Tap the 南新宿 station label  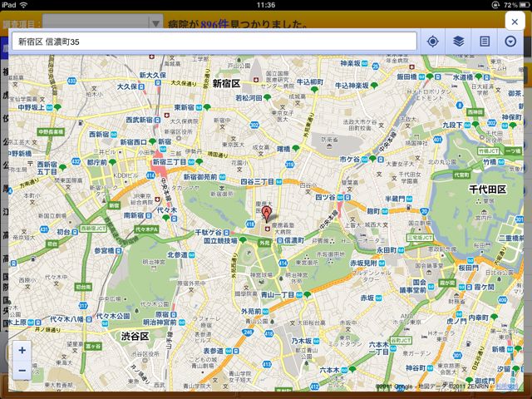pos(133,215)
